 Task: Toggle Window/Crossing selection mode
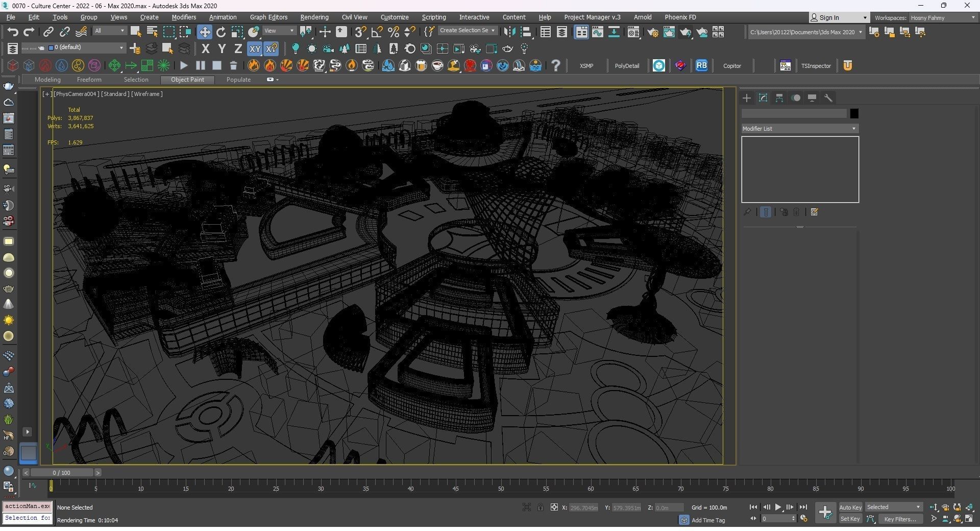click(185, 32)
